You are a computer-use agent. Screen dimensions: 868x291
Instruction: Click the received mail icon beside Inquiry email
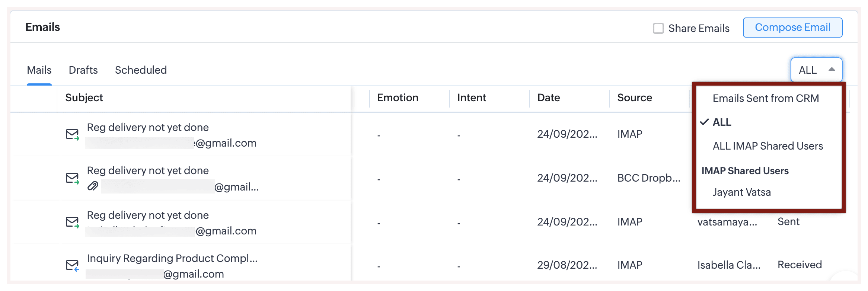(x=72, y=265)
